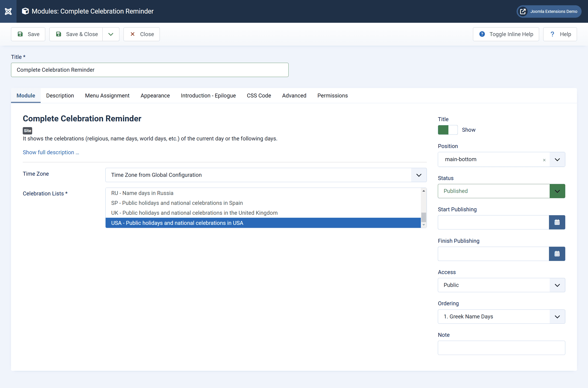Edit the module Title input field

[150, 70]
